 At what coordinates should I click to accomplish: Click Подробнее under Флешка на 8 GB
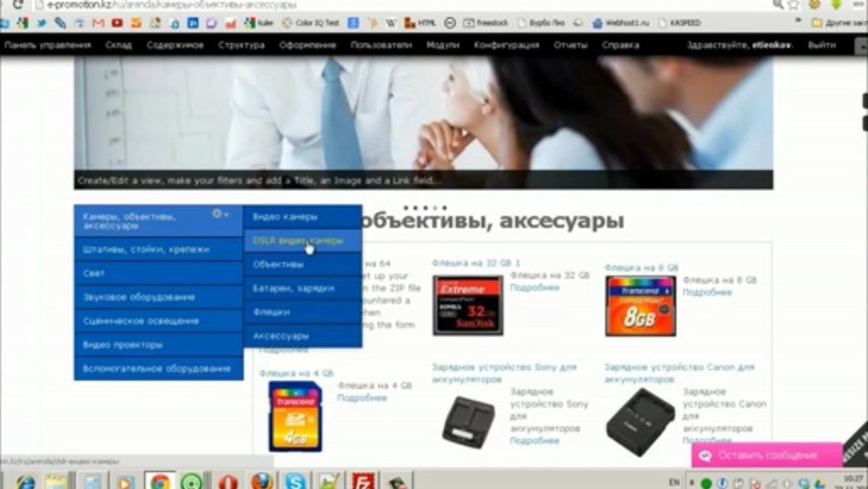(x=707, y=293)
